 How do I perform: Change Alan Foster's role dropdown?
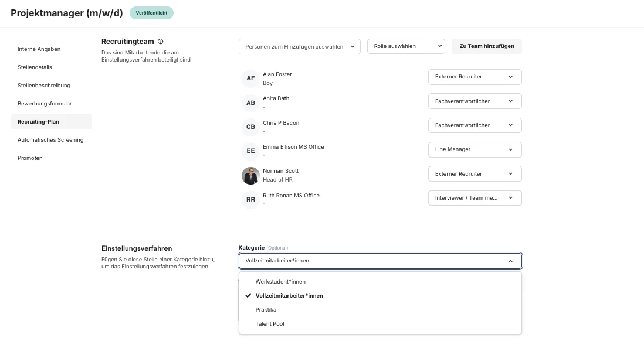click(x=474, y=77)
